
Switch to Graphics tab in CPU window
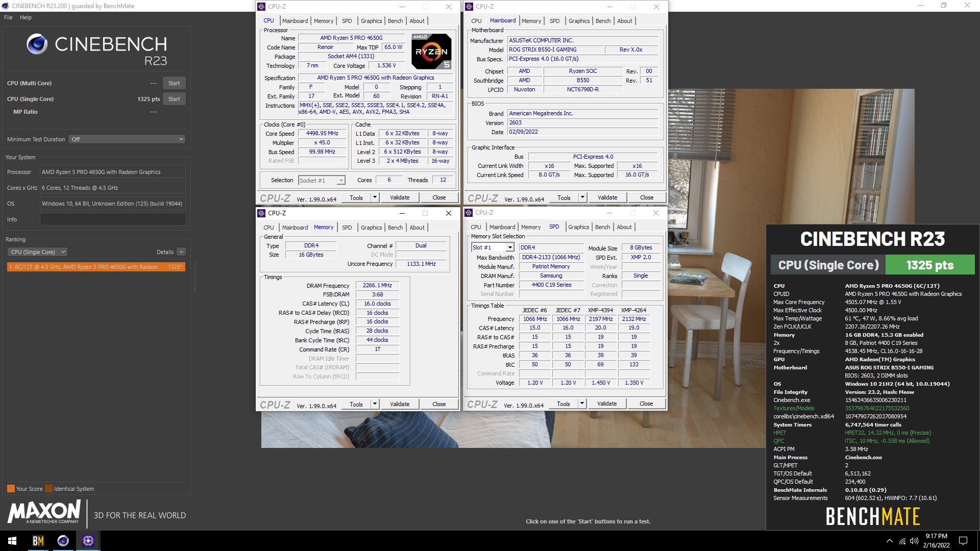(371, 21)
